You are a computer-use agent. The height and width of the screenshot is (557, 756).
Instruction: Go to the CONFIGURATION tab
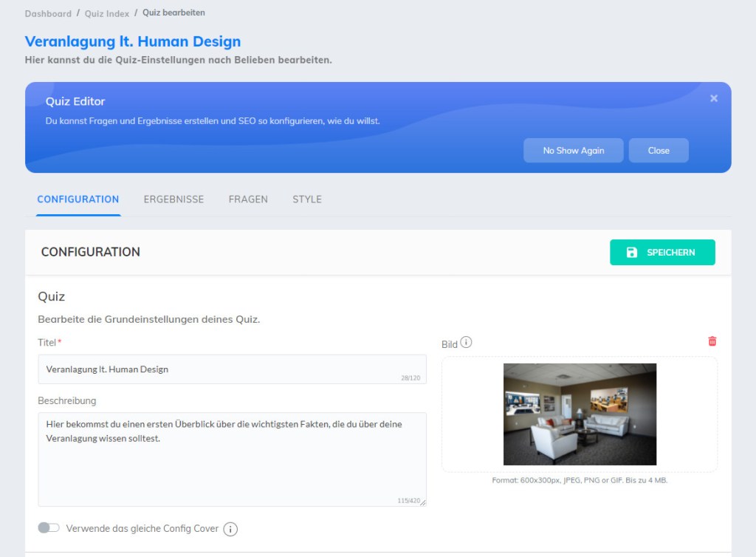78,199
